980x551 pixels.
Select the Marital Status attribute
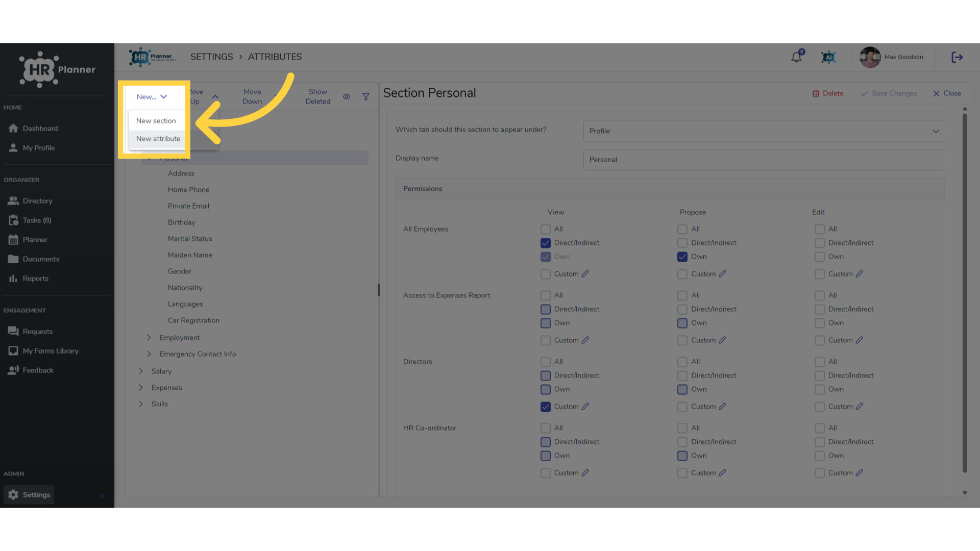pyautogui.click(x=190, y=239)
